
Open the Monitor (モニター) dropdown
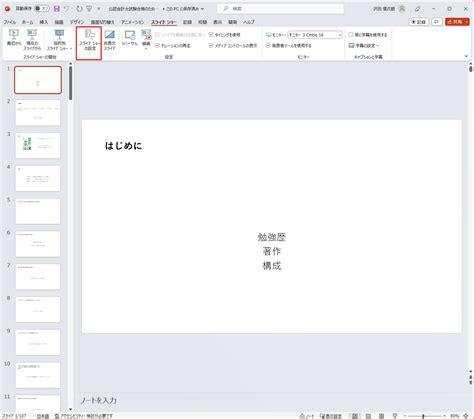coord(315,35)
